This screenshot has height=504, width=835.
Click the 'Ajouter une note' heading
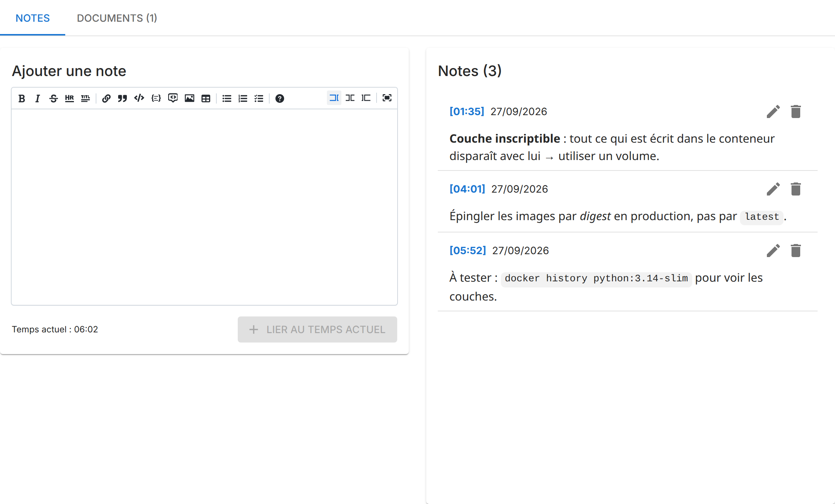69,71
